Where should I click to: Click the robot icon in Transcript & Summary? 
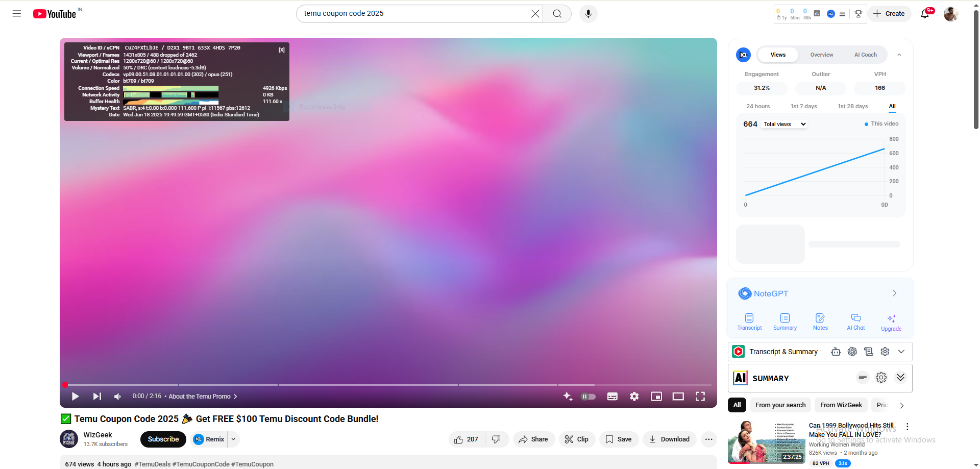coord(836,352)
